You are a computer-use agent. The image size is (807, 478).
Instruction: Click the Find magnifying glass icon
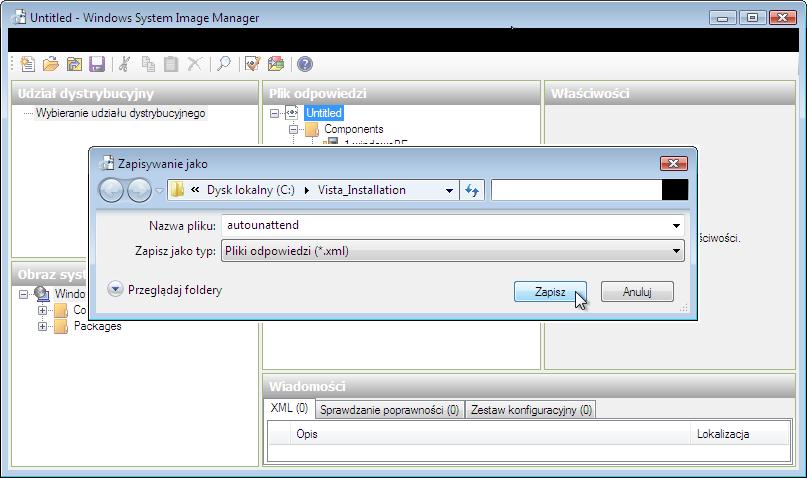coord(224,64)
